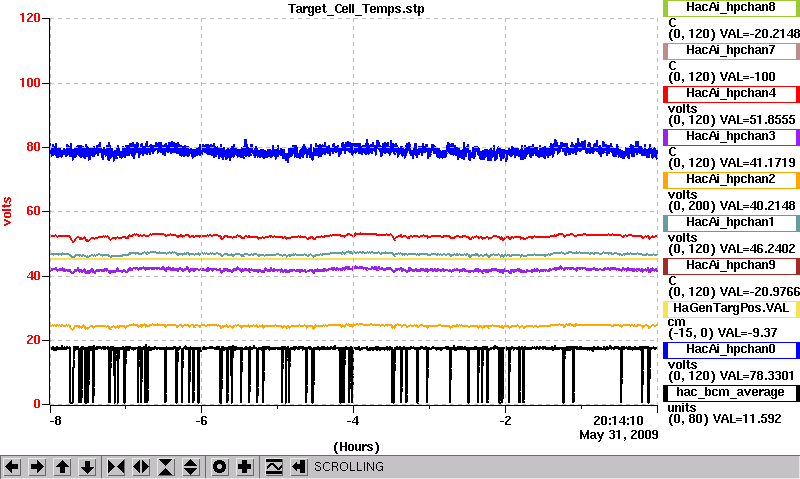Viewport: 800px width, 479px height.
Task: Click the (-15, 0) VAL=-9.37 reading
Action: click(x=722, y=333)
